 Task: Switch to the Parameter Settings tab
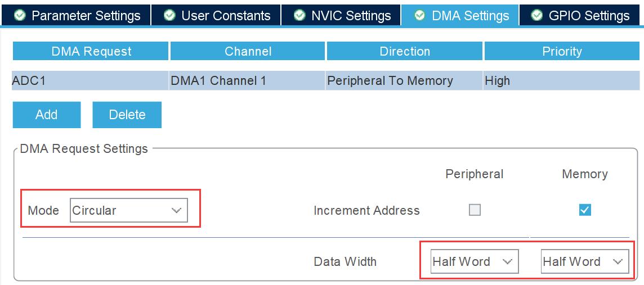[86, 15]
